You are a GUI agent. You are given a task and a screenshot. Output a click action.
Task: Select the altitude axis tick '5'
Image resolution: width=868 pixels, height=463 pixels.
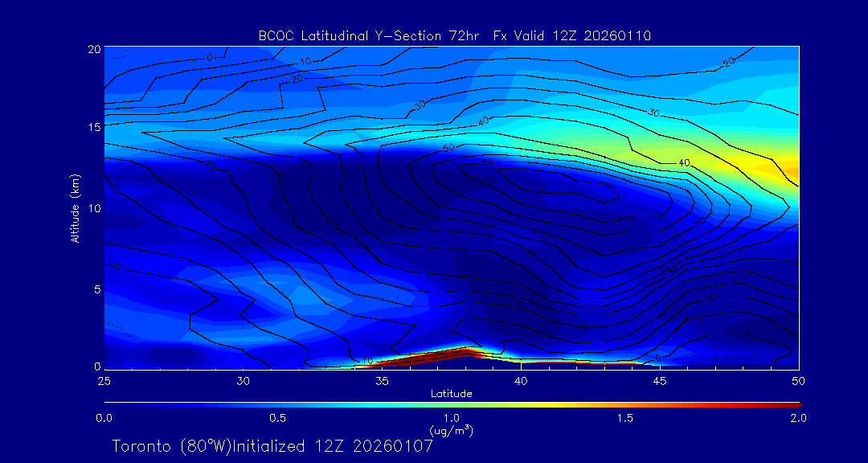pos(97,289)
